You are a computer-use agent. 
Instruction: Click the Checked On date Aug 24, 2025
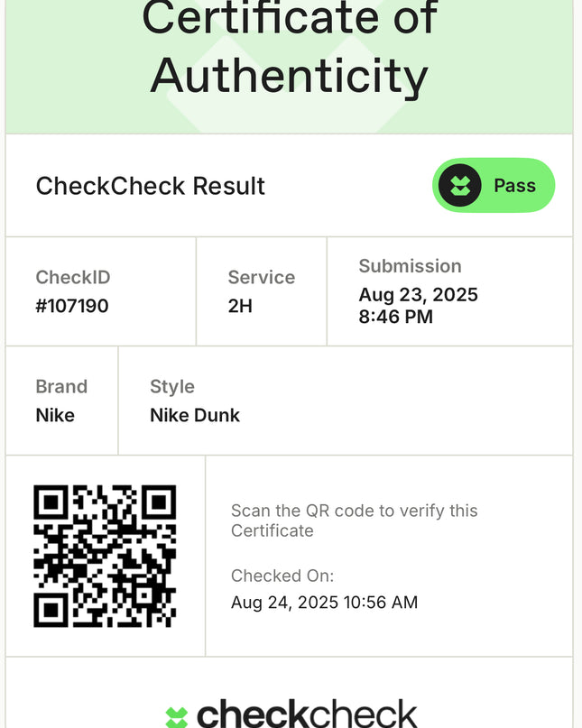pyautogui.click(x=285, y=603)
